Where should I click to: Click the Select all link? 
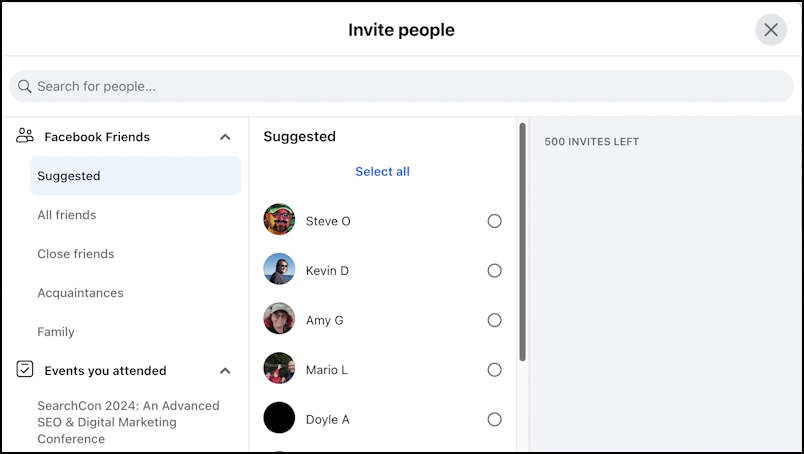(382, 172)
